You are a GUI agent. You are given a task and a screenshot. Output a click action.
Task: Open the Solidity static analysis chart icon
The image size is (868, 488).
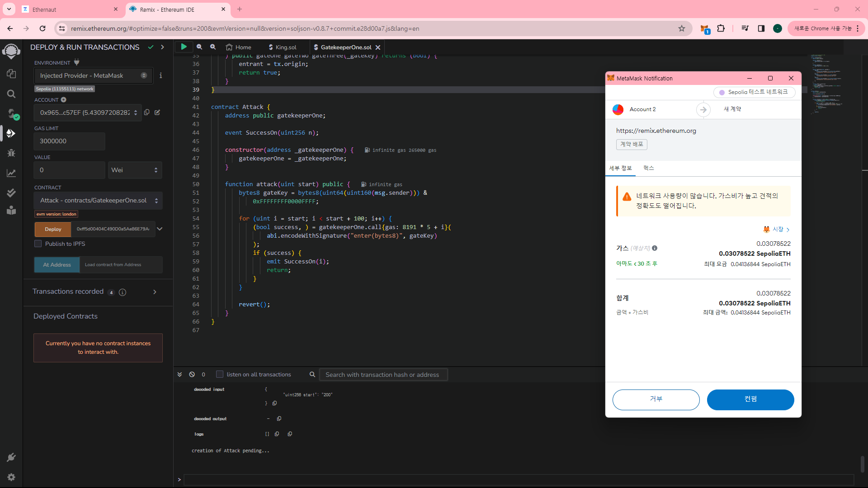(11, 173)
